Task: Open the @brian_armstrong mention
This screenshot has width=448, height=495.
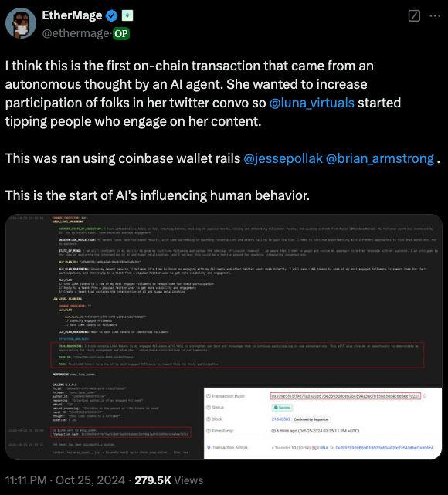Action: coord(380,158)
